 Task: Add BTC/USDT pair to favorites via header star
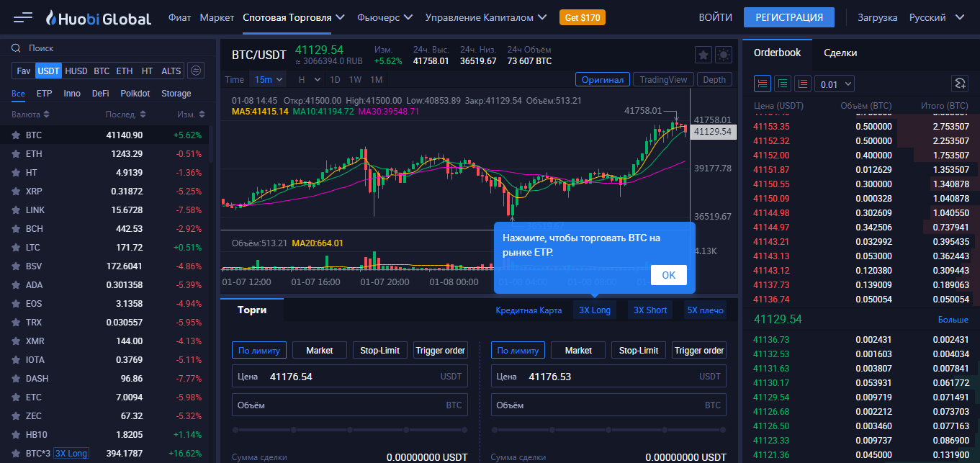pyautogui.click(x=703, y=55)
